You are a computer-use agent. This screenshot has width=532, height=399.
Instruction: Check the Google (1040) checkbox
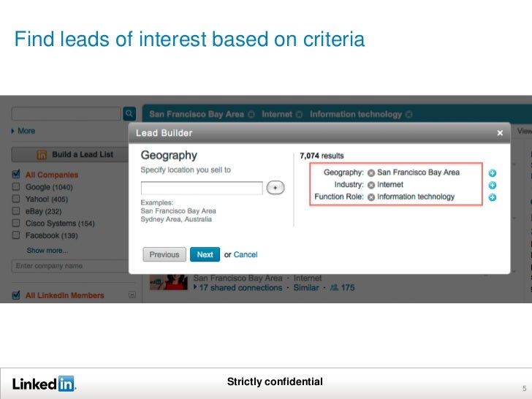click(x=16, y=186)
